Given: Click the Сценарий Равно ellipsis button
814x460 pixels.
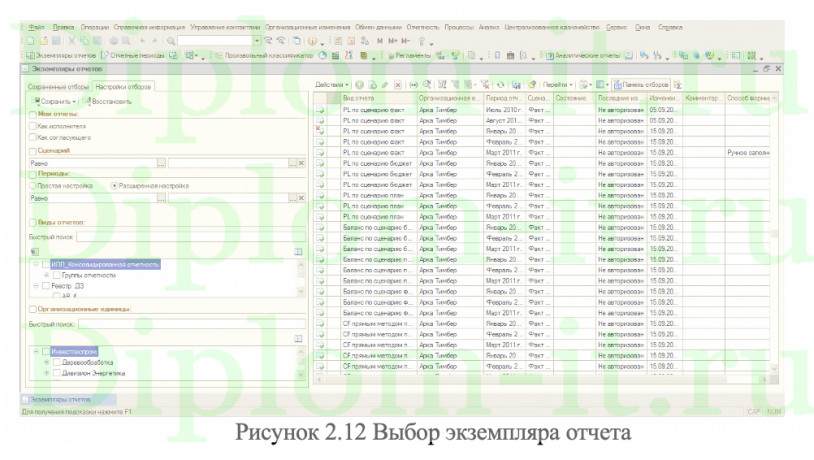Looking at the screenshot, I should pyautogui.click(x=161, y=163).
